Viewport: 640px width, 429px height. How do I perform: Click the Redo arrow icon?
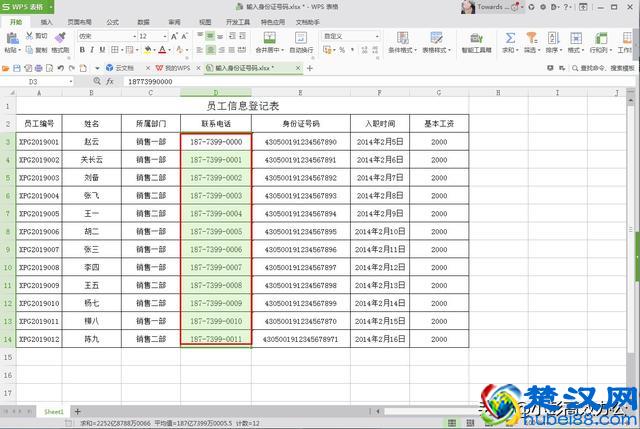coord(71,68)
